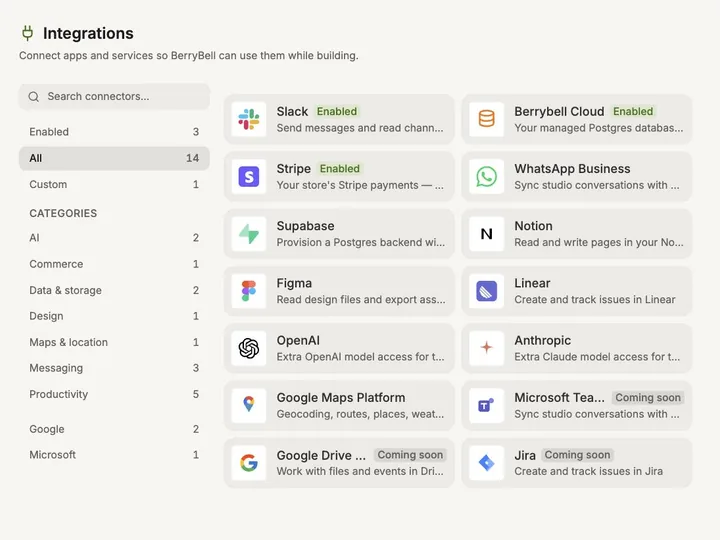This screenshot has height=540, width=720.
Task: Click the count 14 next to All
Action: pos(192,158)
